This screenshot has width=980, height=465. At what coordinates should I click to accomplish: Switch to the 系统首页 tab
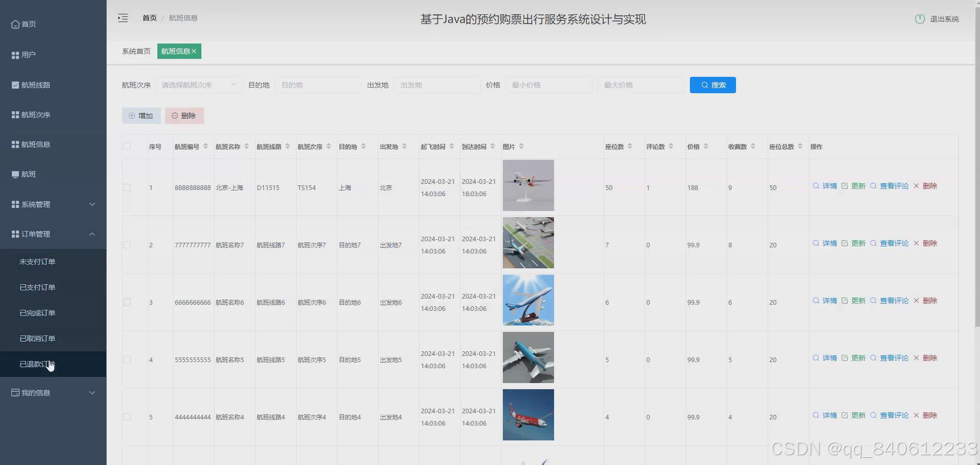coord(136,51)
